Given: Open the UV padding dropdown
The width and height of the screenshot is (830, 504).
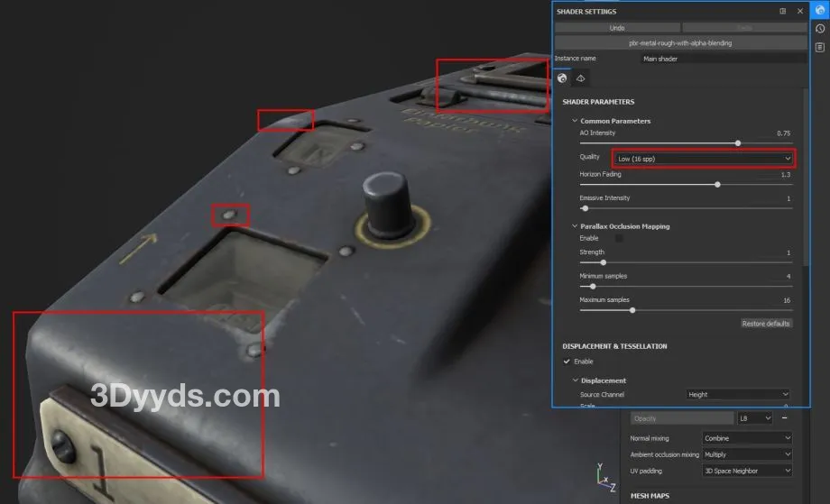Looking at the screenshot, I should (x=745, y=471).
